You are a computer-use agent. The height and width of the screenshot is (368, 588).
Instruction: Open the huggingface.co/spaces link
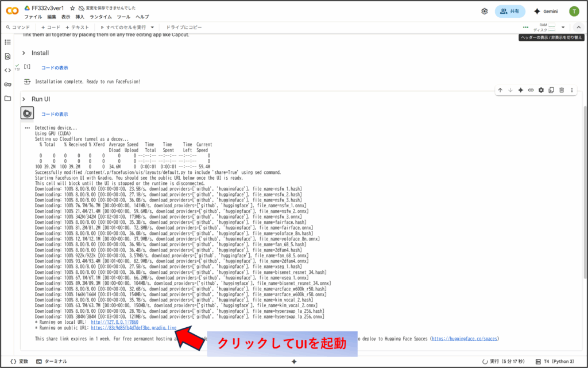point(464,339)
